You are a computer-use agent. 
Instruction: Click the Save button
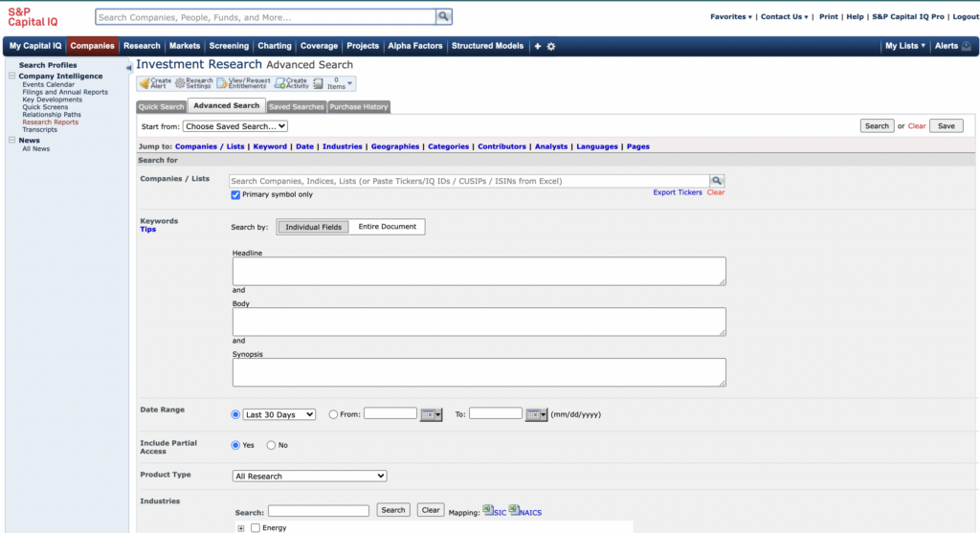click(946, 126)
